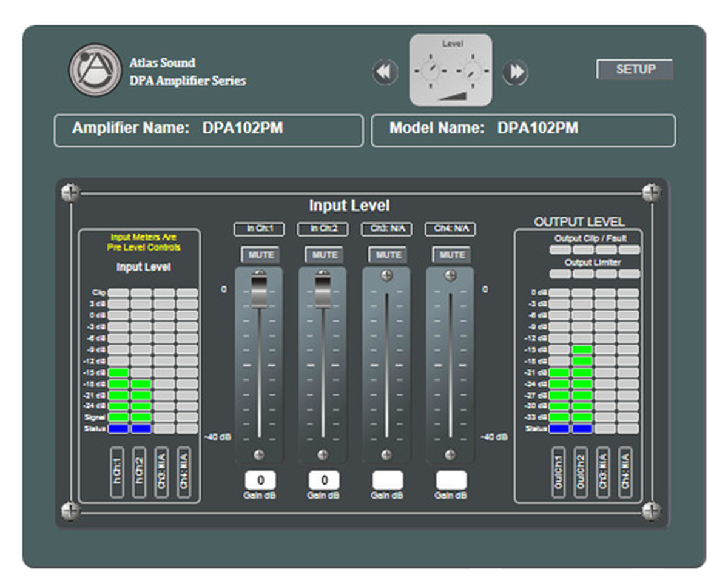Click the Level knobs page icon

pos(451,70)
